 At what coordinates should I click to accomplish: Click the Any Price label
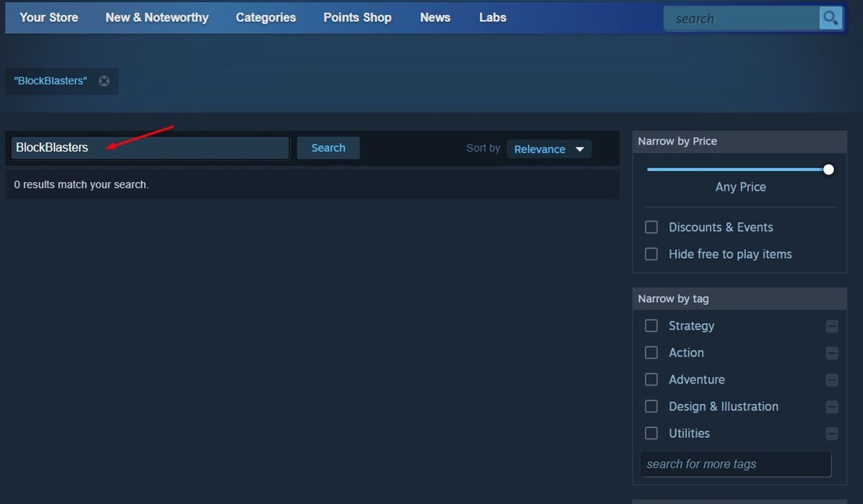[741, 187]
